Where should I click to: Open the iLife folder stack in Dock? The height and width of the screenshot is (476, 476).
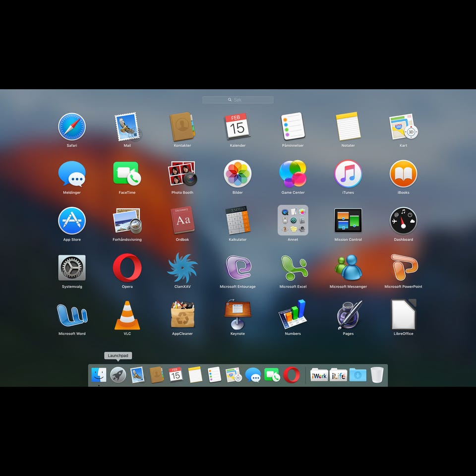[x=339, y=375]
